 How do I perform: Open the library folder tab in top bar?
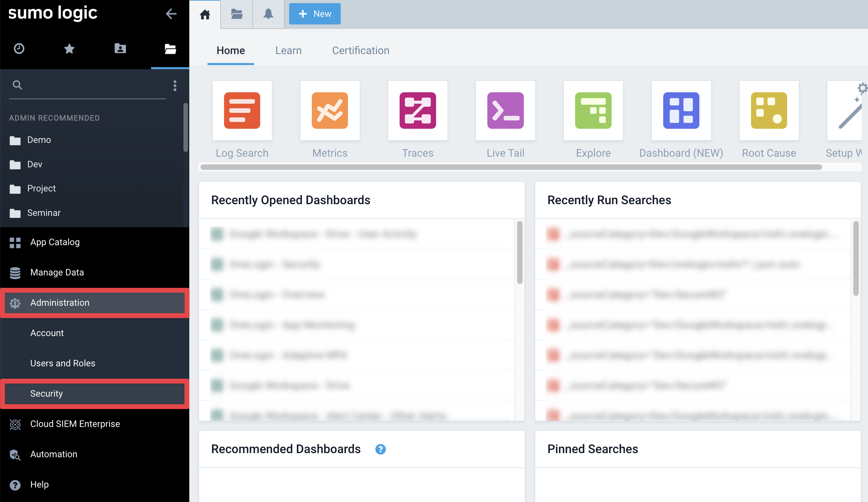[x=237, y=14]
